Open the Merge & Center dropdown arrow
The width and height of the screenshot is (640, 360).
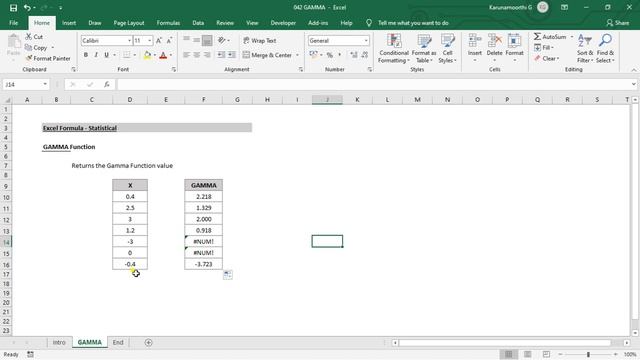coord(297,55)
